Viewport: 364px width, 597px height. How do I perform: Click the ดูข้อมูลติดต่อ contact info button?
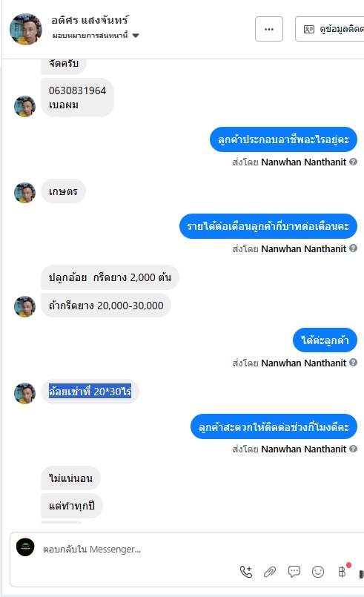[x=330, y=29]
